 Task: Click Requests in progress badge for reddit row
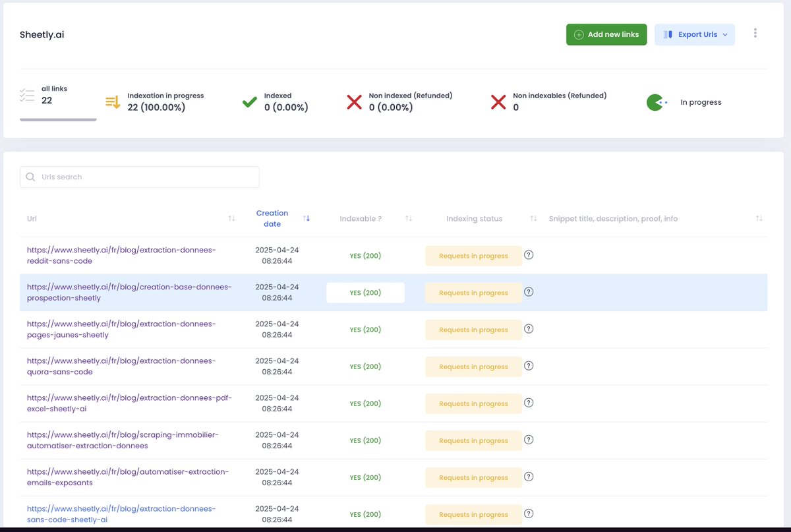[x=473, y=256]
